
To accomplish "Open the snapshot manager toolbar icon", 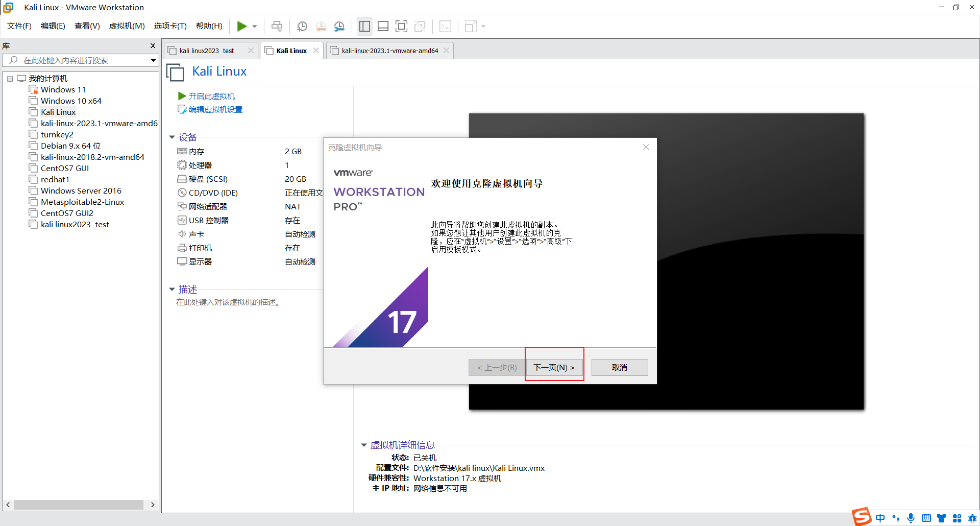I will (339, 26).
